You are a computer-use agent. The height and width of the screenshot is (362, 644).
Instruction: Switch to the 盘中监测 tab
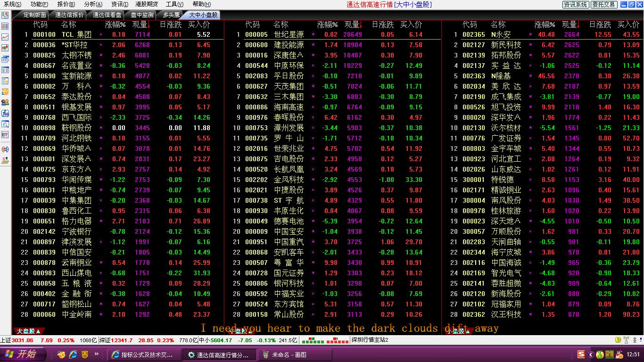point(142,15)
